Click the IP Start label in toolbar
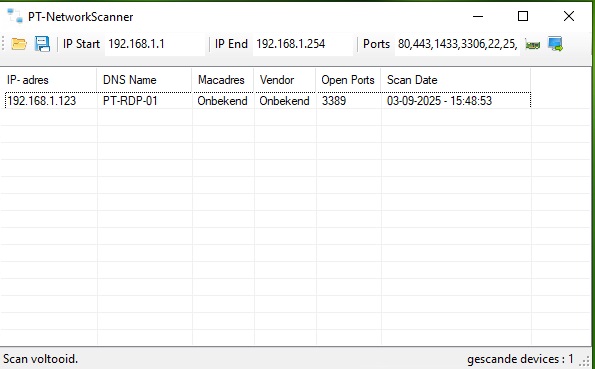 pyautogui.click(x=81, y=44)
